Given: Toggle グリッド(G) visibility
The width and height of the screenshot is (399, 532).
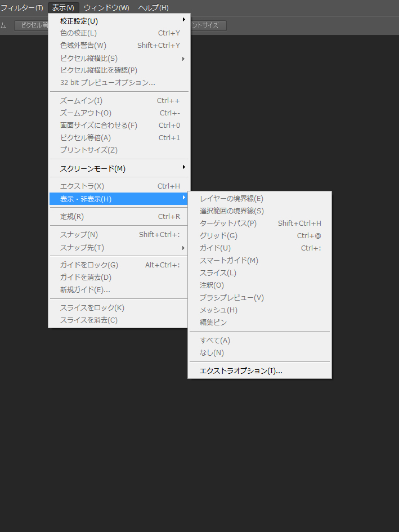Looking at the screenshot, I should (259, 236).
